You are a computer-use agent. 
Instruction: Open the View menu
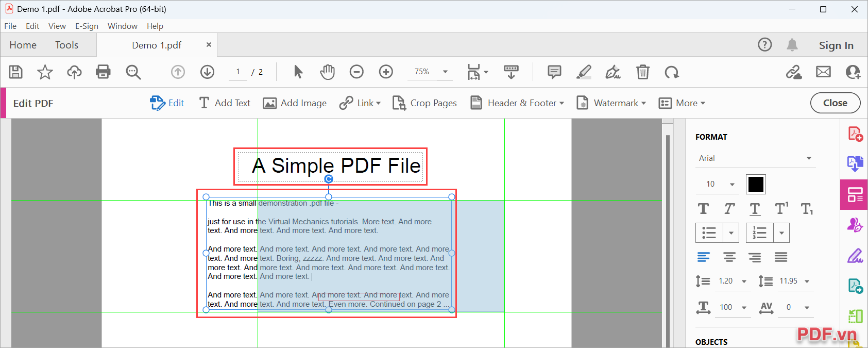click(57, 26)
